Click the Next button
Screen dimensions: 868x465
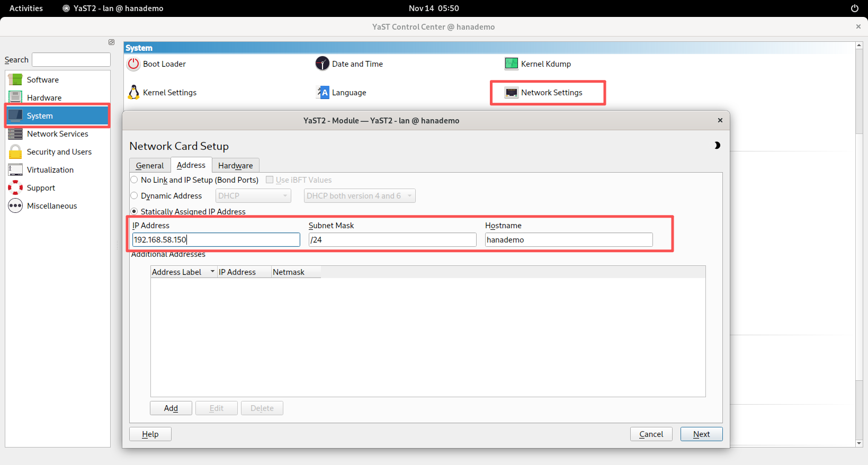(x=702, y=434)
